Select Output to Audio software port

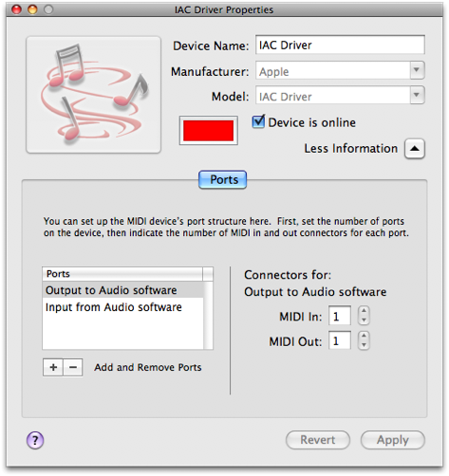pos(122,290)
